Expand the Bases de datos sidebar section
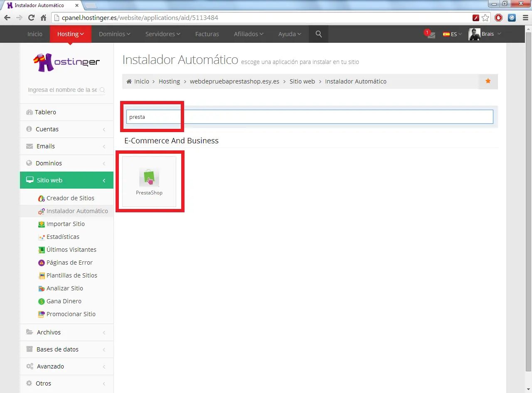The image size is (532, 393). coord(66,349)
